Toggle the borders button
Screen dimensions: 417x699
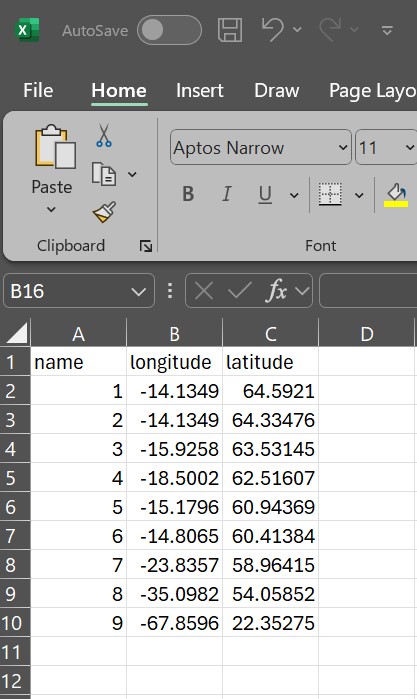[330, 194]
